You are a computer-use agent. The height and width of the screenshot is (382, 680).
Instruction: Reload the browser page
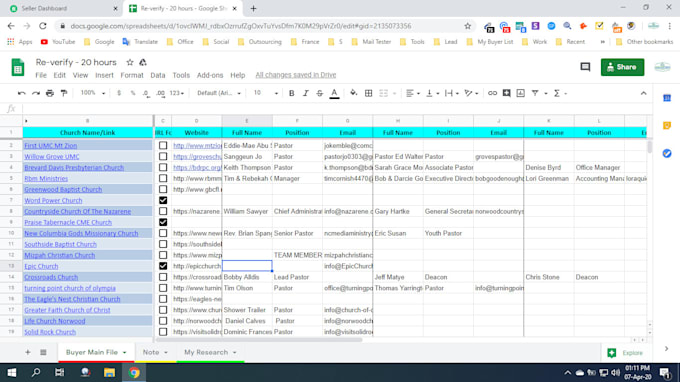pyautogui.click(x=42, y=26)
